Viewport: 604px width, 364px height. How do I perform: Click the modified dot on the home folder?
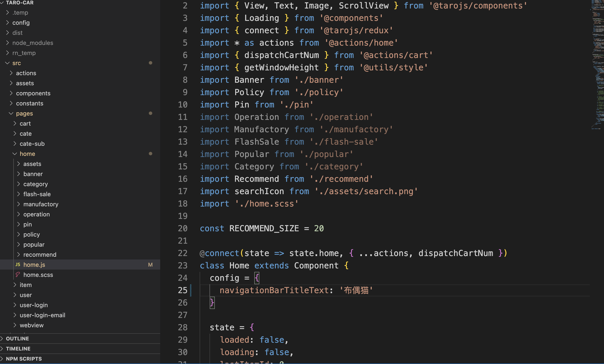[x=151, y=154]
